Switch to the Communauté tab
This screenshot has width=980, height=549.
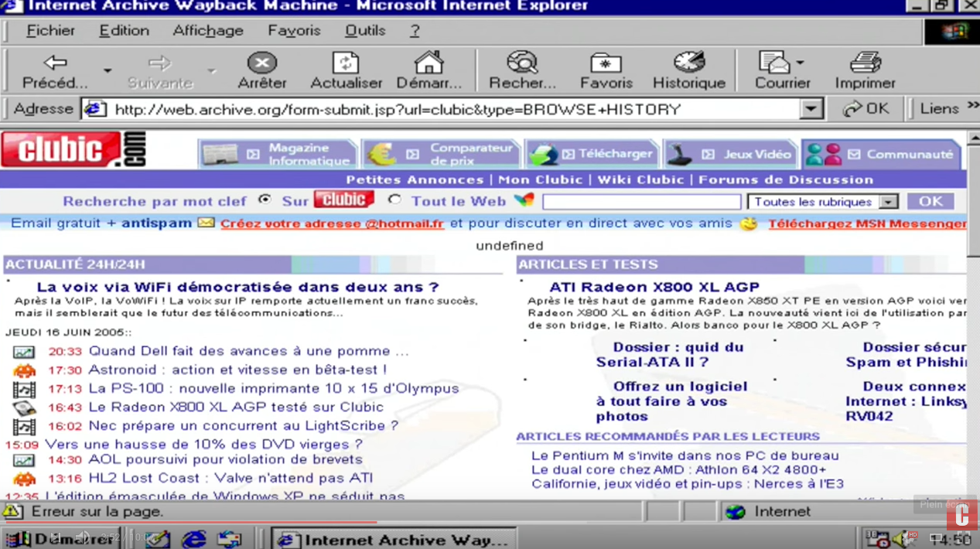(x=881, y=154)
